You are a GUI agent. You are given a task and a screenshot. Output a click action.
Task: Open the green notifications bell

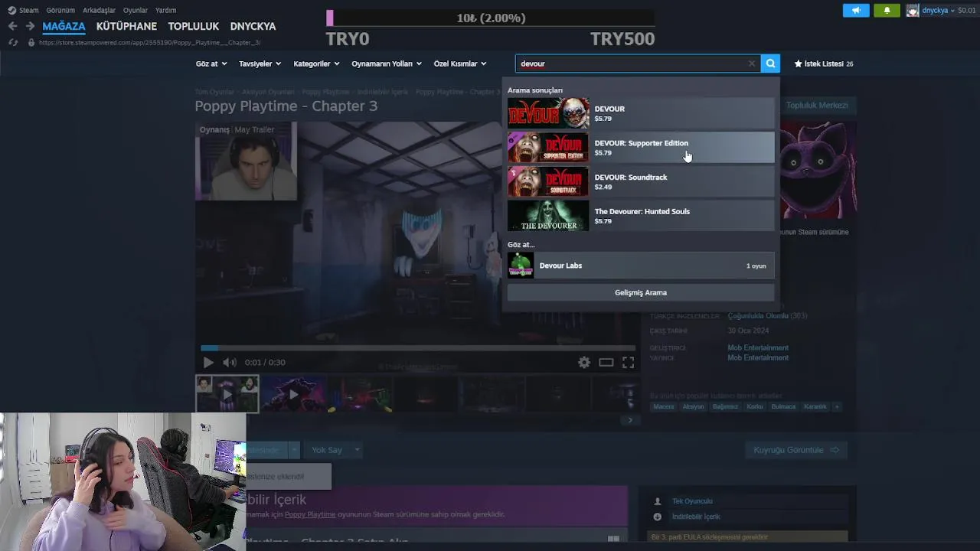click(887, 10)
